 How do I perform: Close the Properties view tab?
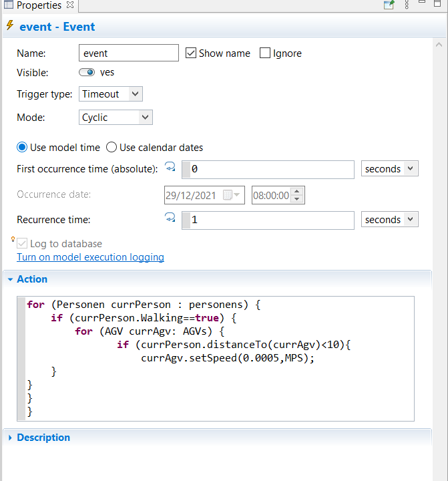tap(70, 5)
